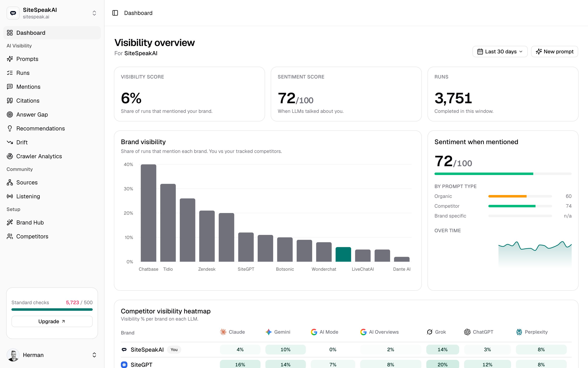Click the Citations quote icon
The width and height of the screenshot is (588, 368).
10,101
